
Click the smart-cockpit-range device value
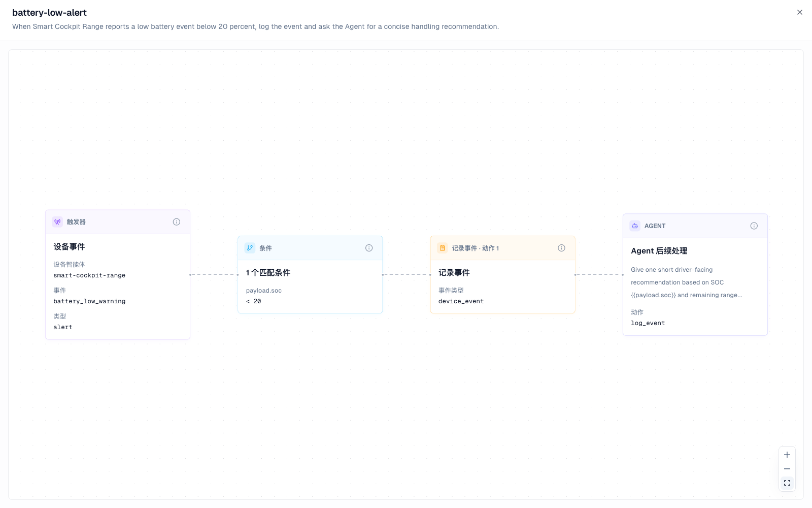coord(89,275)
